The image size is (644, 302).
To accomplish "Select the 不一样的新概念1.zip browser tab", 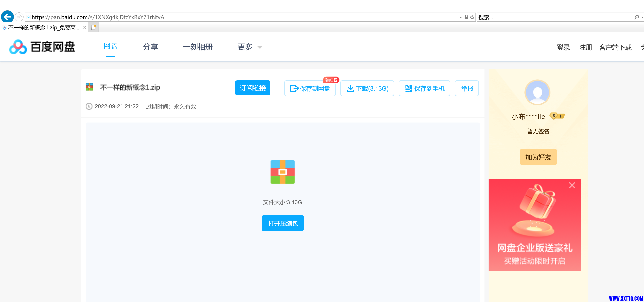I will point(44,27).
